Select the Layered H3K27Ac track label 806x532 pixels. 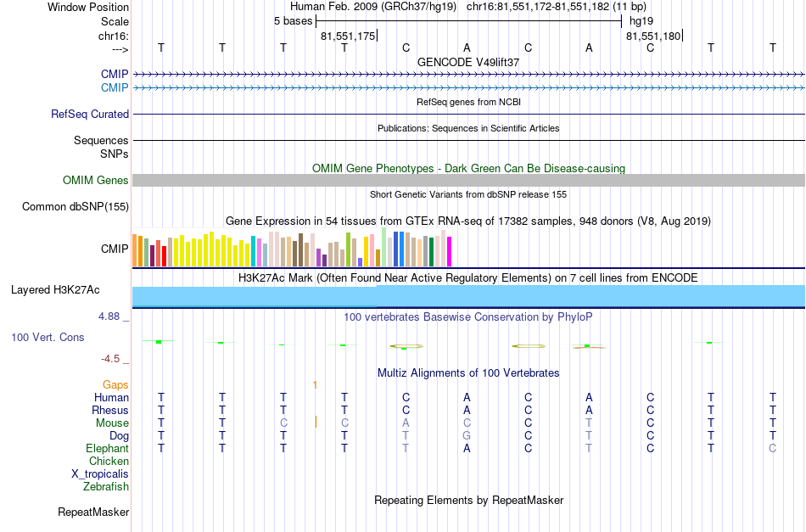[55, 290]
